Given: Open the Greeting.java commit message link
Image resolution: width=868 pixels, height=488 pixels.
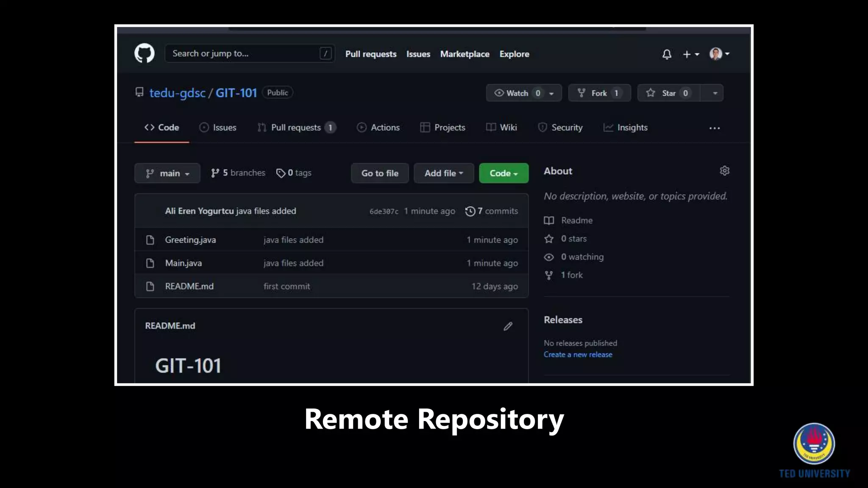Looking at the screenshot, I should [293, 240].
